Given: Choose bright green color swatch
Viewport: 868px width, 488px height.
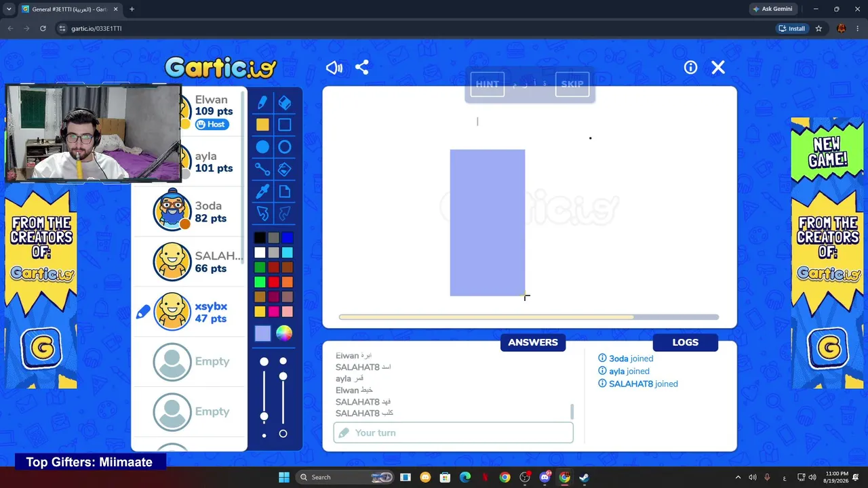Looking at the screenshot, I should [260, 282].
